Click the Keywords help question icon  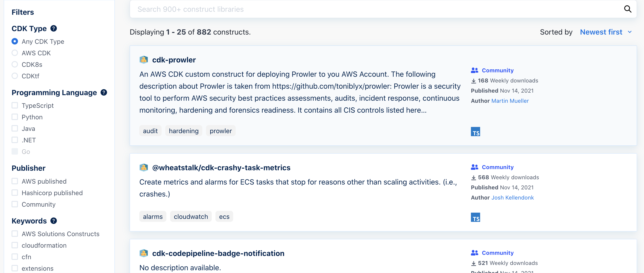point(53,221)
